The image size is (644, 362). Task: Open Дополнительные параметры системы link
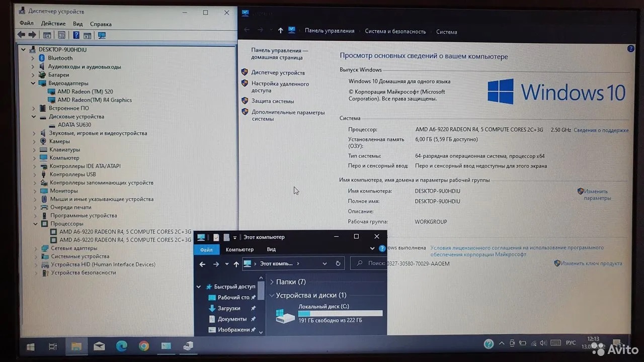288,116
